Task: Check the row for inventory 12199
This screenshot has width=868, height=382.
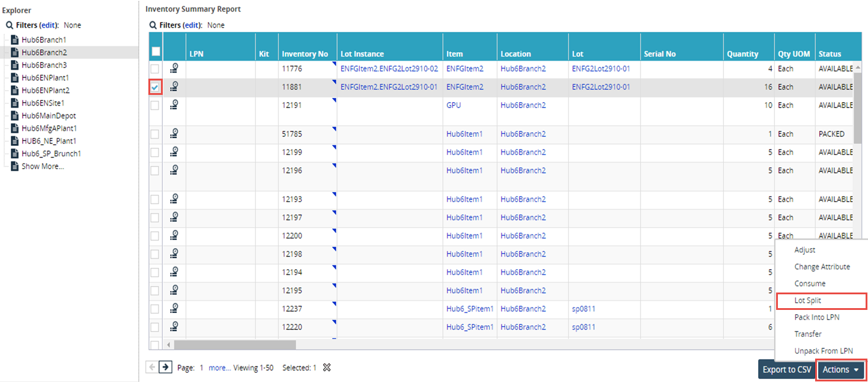Action: pyautogui.click(x=155, y=153)
